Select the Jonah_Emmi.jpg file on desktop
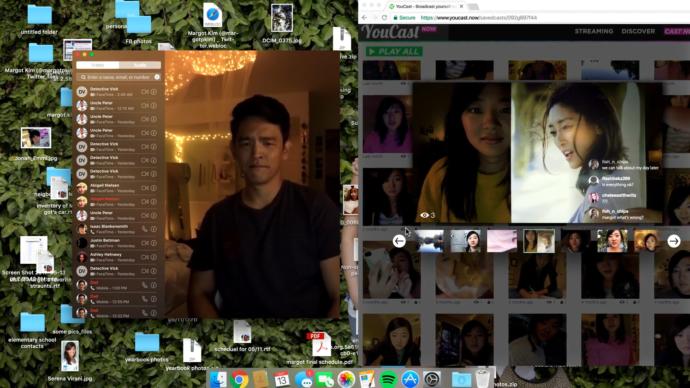 click(36, 143)
